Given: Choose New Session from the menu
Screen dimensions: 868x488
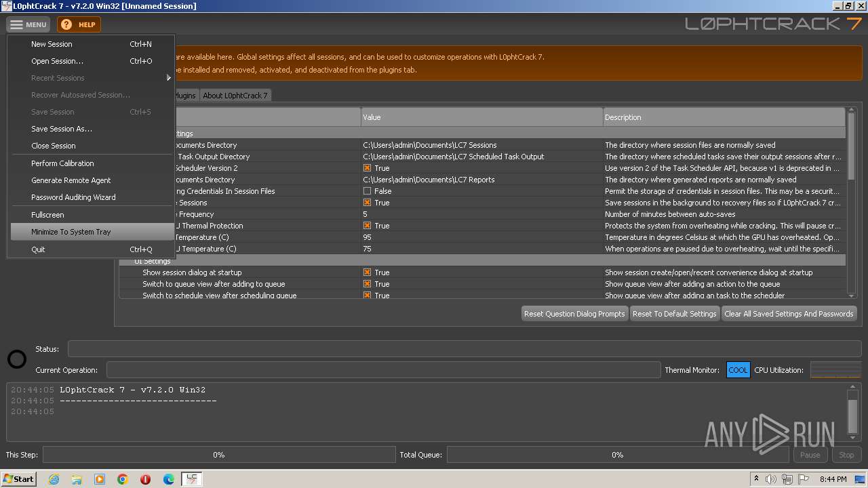Looking at the screenshot, I should [92, 44].
